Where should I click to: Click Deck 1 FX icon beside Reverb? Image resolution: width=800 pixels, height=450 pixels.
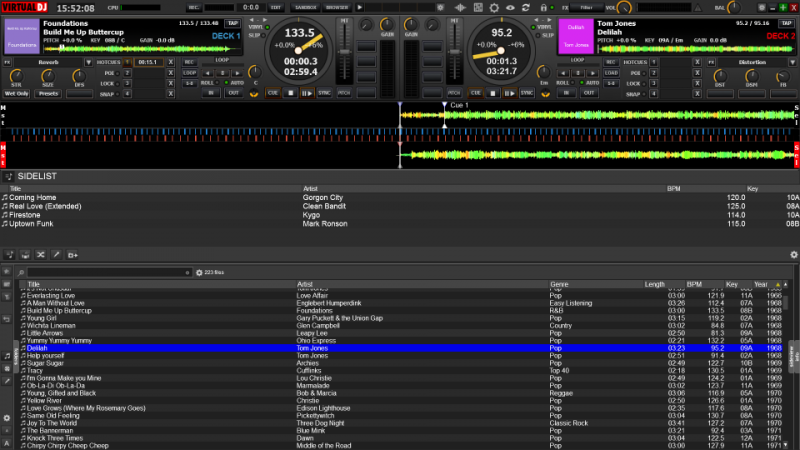point(8,62)
